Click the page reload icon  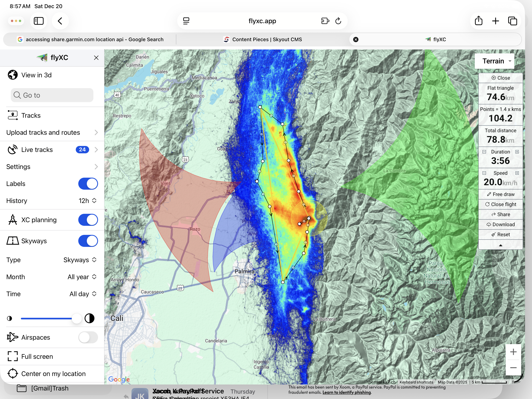(338, 21)
